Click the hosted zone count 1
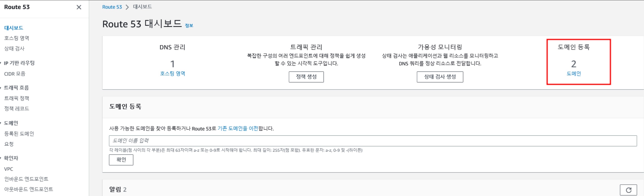 [172, 64]
